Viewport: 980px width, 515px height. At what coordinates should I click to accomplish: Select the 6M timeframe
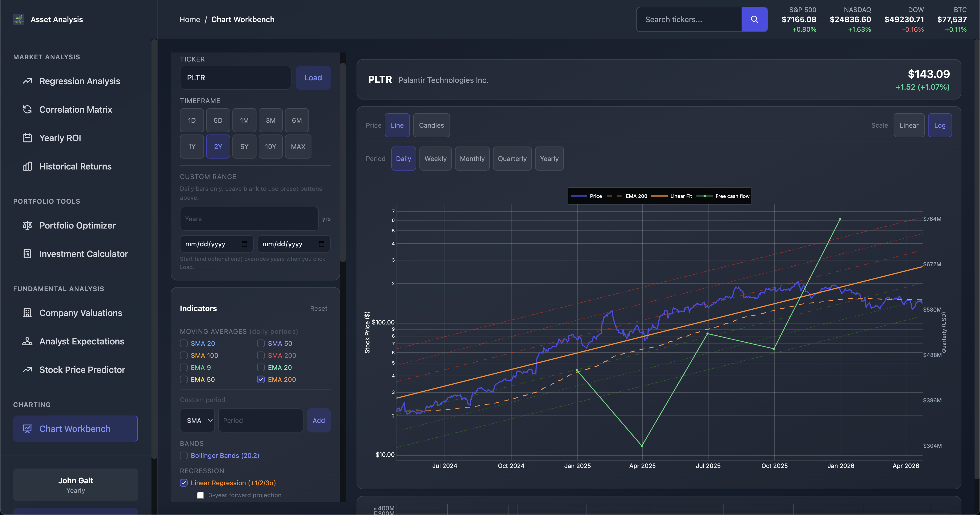[297, 120]
